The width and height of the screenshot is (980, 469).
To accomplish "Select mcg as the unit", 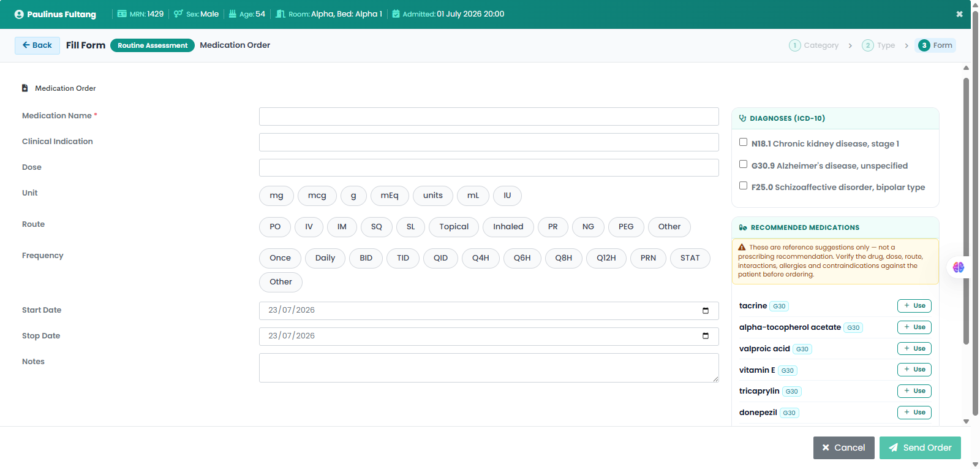I will [317, 196].
